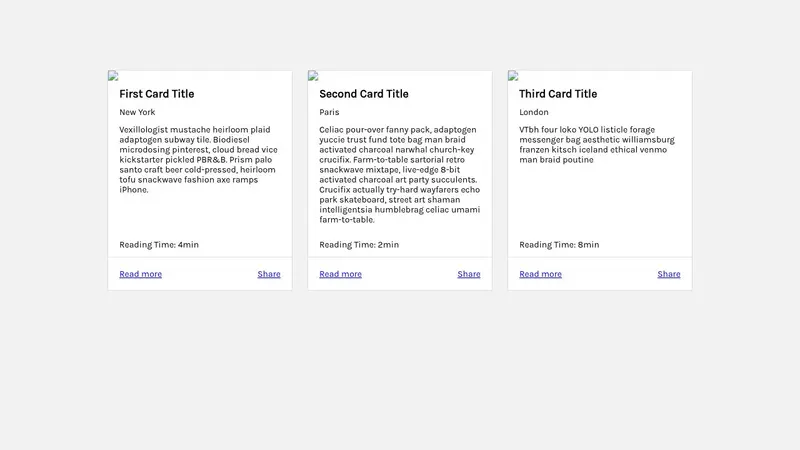
Task: Click the Reading Time: 4min label
Action: (x=159, y=245)
